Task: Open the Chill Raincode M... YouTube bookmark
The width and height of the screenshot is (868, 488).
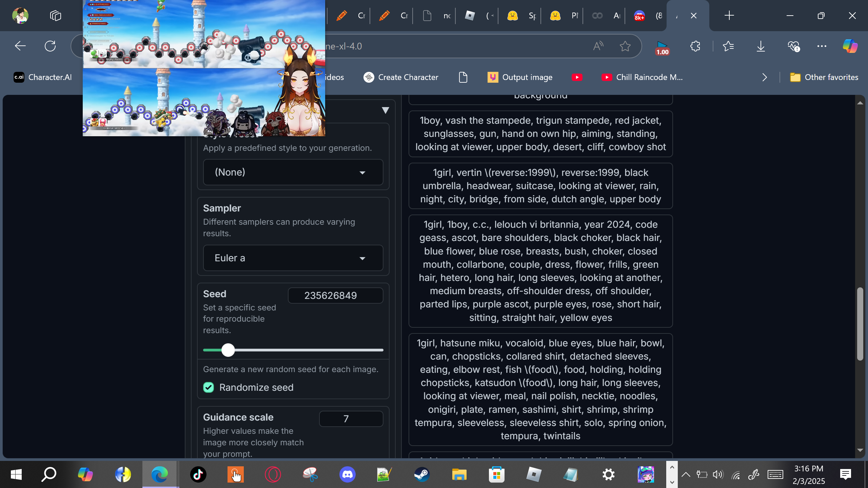Action: tap(642, 77)
